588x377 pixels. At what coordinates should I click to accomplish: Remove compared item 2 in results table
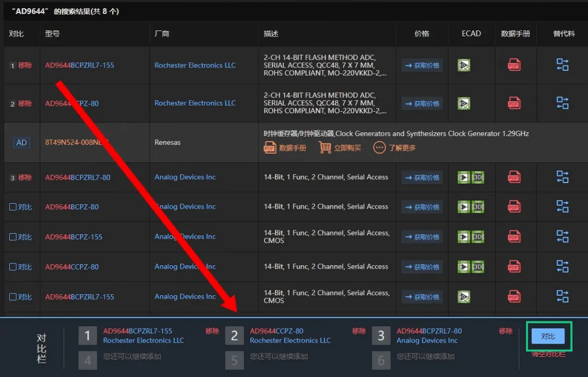click(x=24, y=104)
